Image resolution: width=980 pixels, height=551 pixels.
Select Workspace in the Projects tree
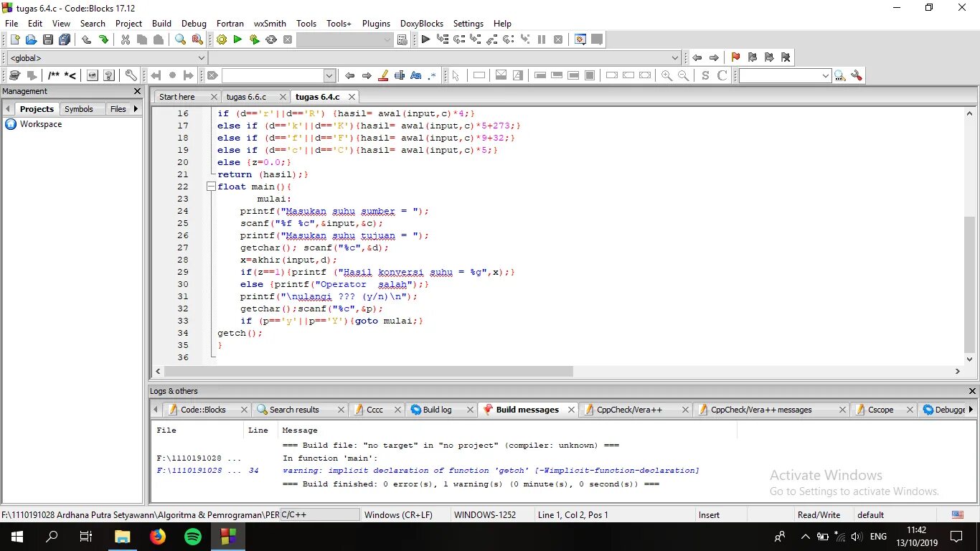[x=41, y=124]
